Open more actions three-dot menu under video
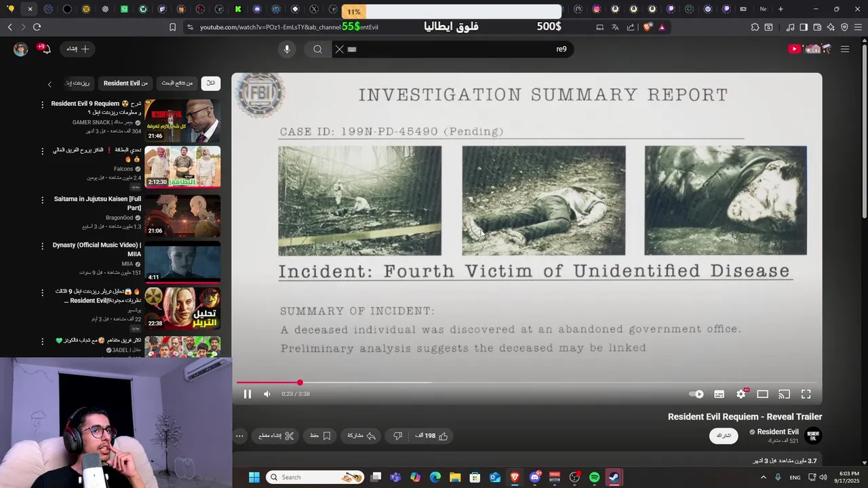 tap(239, 436)
